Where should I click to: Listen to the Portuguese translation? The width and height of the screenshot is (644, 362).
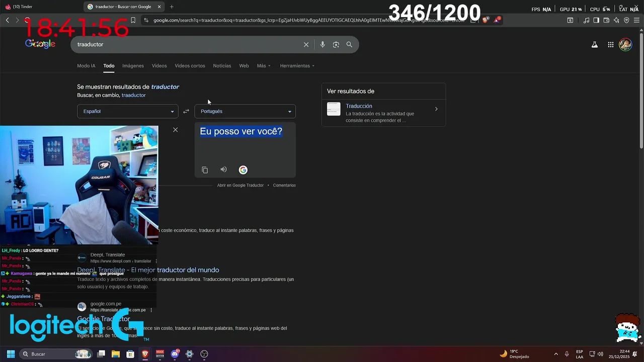223,169
